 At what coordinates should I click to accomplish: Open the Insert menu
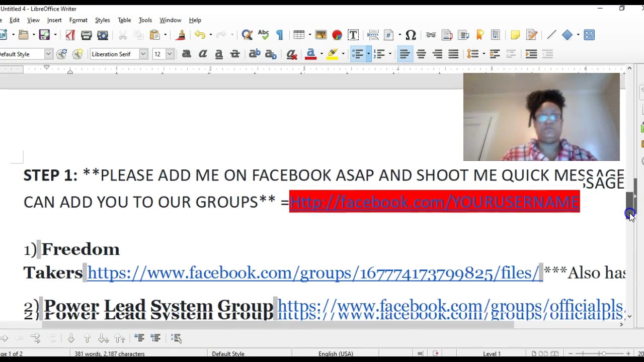54,20
